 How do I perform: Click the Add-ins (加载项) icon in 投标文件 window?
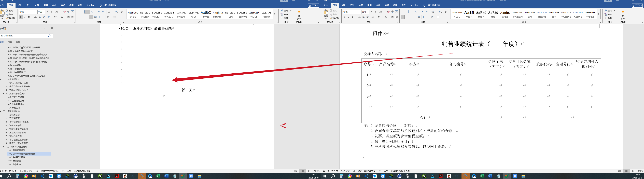click(x=299, y=15)
